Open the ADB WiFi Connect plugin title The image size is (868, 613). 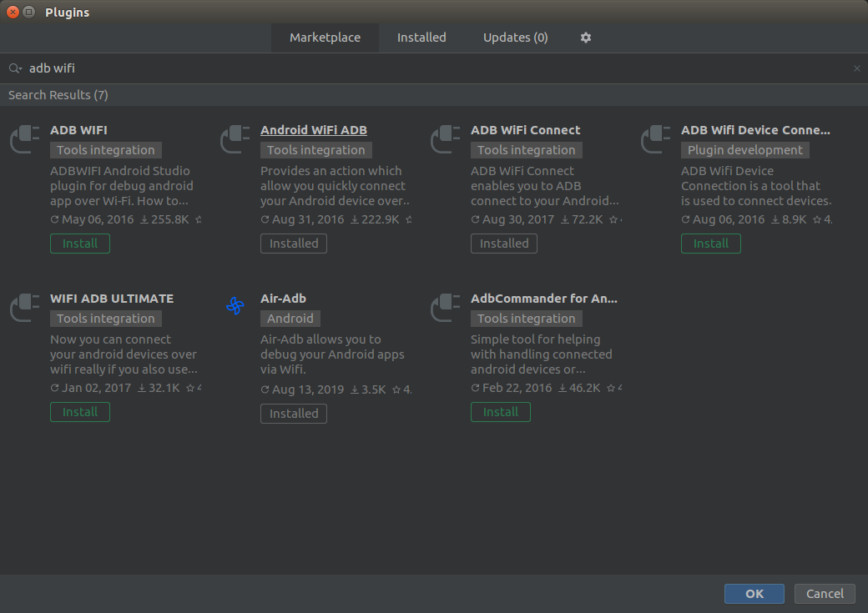(525, 130)
